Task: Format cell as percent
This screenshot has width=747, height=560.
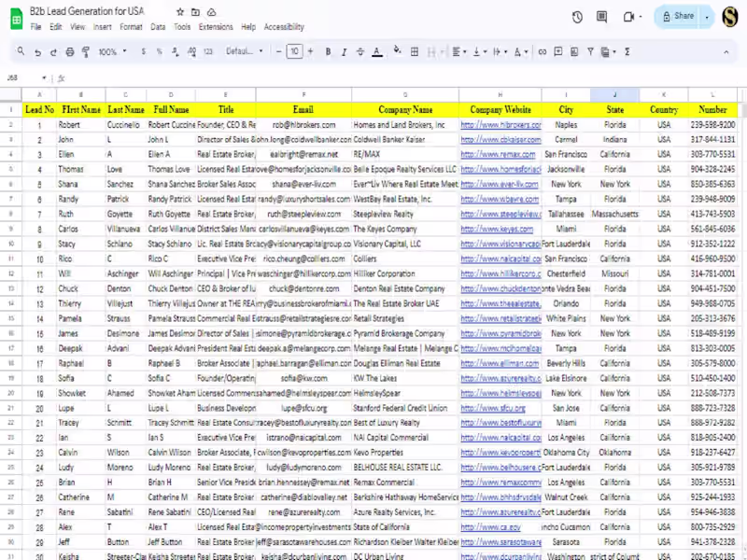Action: tap(159, 51)
